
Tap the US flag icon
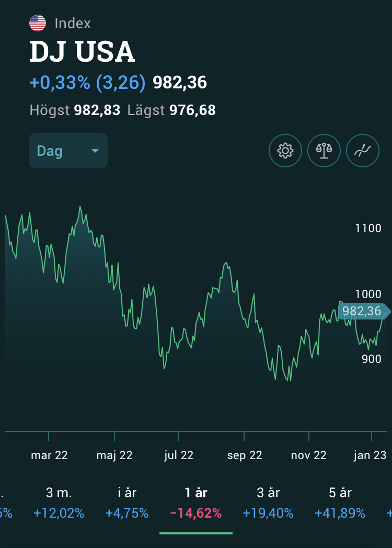point(38,23)
